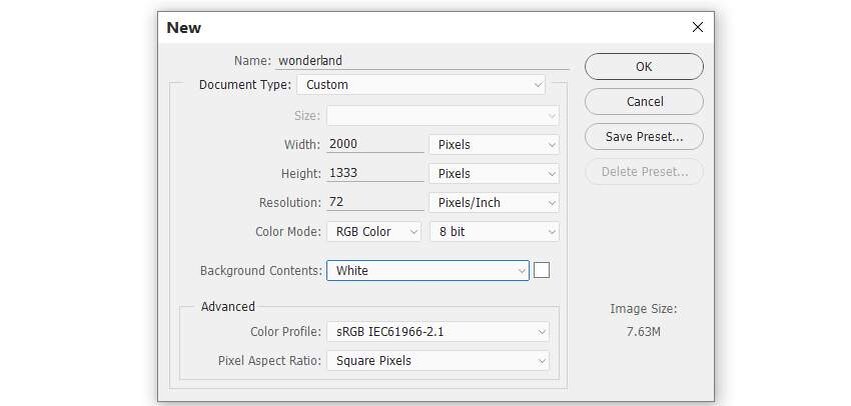The height and width of the screenshot is (406, 851).
Task: Expand the Pixel Aspect Ratio dropdown
Action: (x=437, y=360)
